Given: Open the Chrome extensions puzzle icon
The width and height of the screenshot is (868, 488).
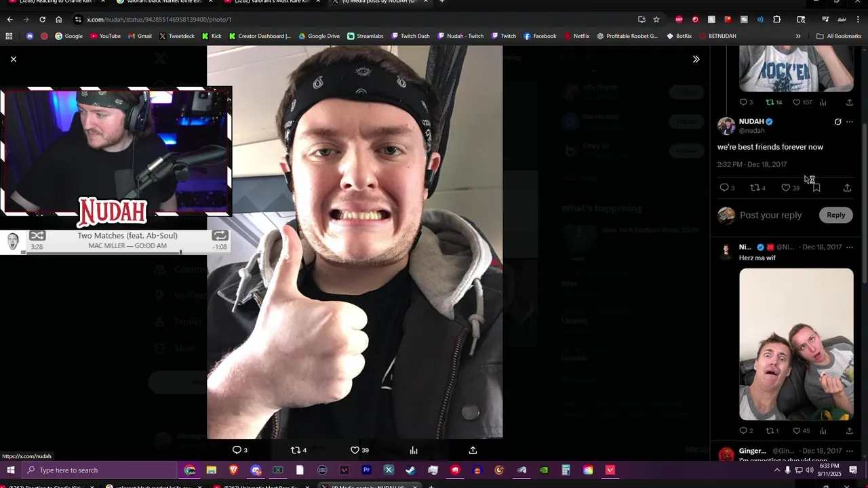Looking at the screenshot, I should click(777, 20).
